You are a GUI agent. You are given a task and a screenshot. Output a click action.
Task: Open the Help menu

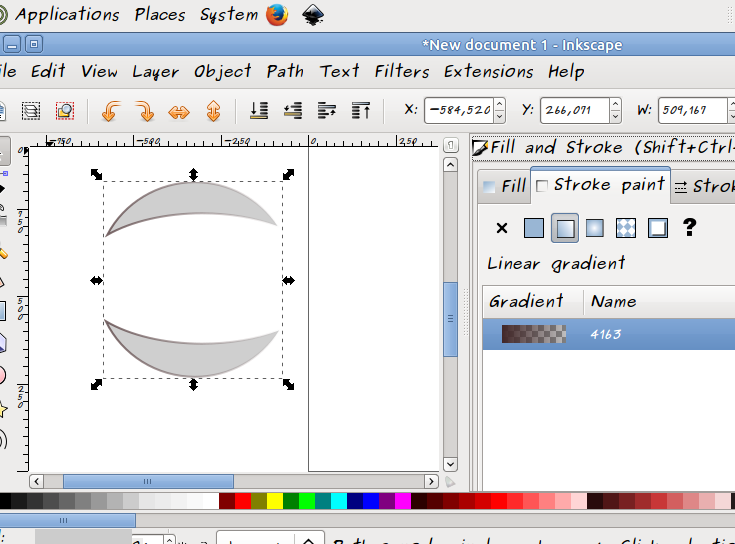click(x=566, y=71)
